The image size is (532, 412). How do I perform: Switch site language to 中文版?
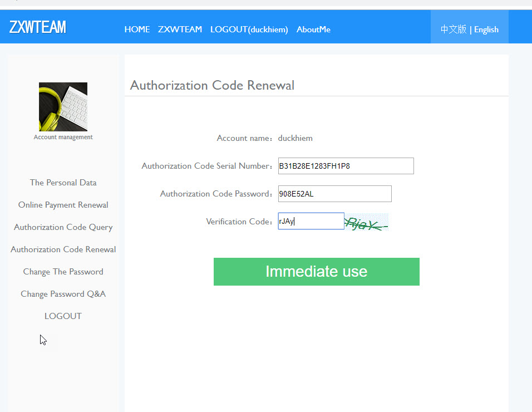point(452,30)
